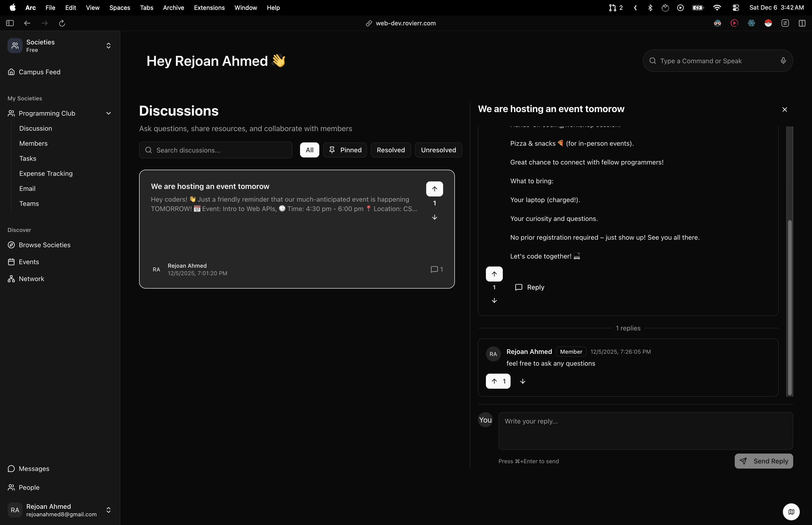
Task: Click Reply under the event post
Action: click(x=530, y=287)
